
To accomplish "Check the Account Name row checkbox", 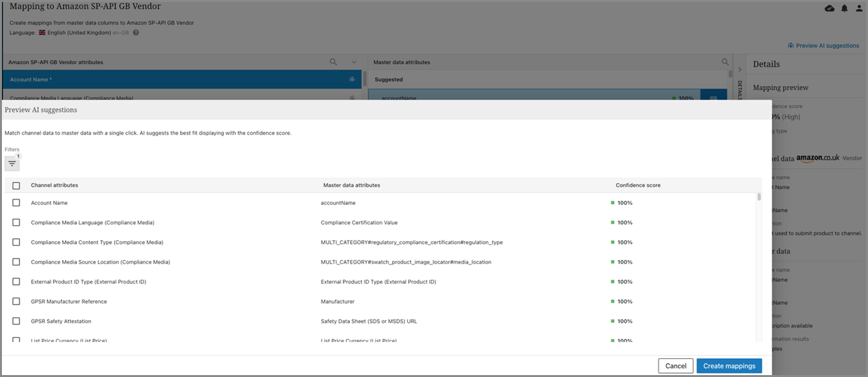I will 16,203.
